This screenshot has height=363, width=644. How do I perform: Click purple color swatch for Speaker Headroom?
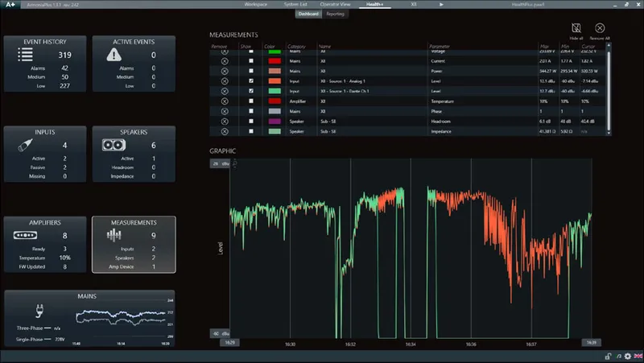coord(275,122)
